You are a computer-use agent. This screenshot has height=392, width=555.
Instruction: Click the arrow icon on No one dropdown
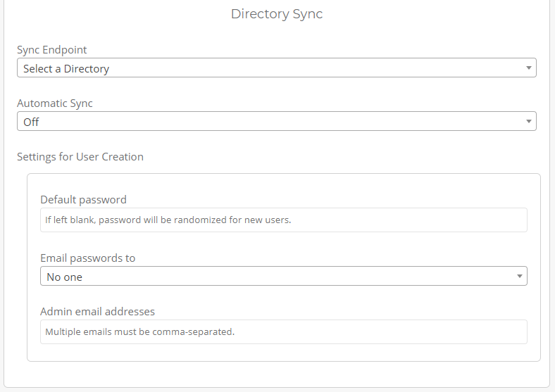[519, 277]
